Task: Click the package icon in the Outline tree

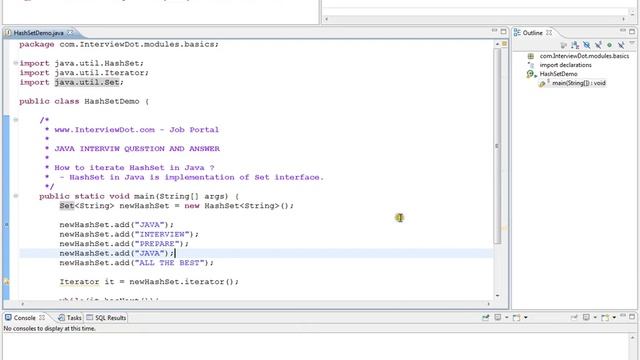Action: 531,56
